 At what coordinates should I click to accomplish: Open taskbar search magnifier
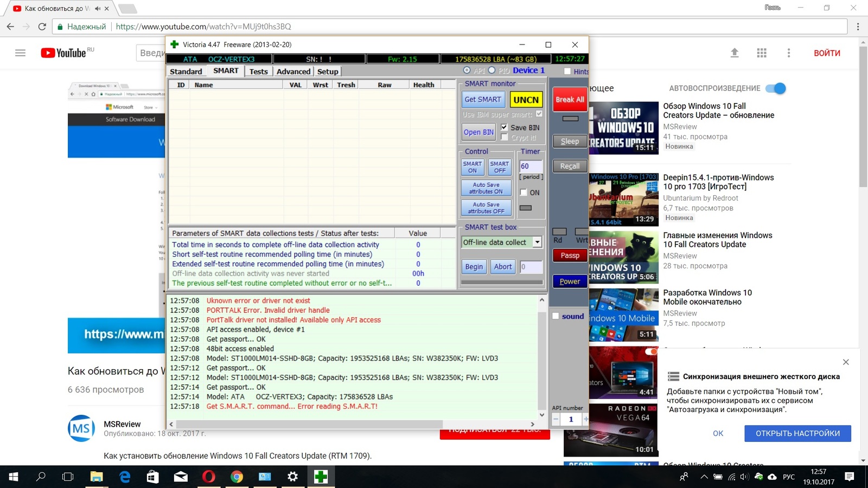41,477
